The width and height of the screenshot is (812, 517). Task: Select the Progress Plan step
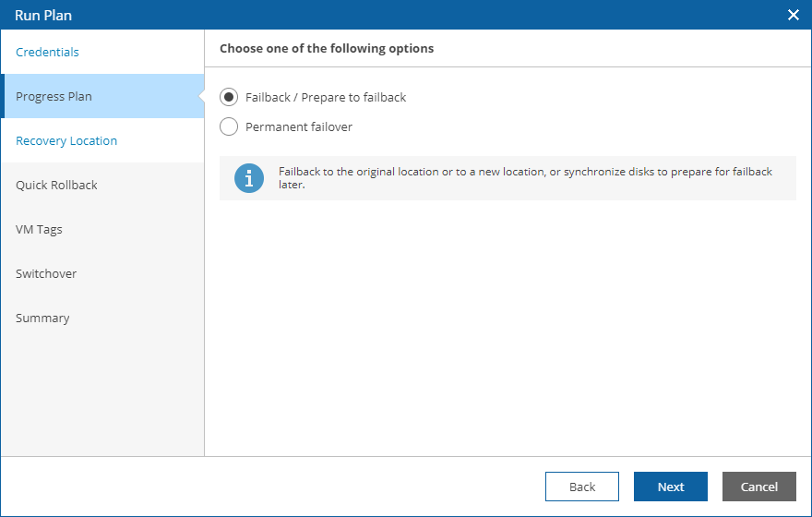click(x=54, y=96)
